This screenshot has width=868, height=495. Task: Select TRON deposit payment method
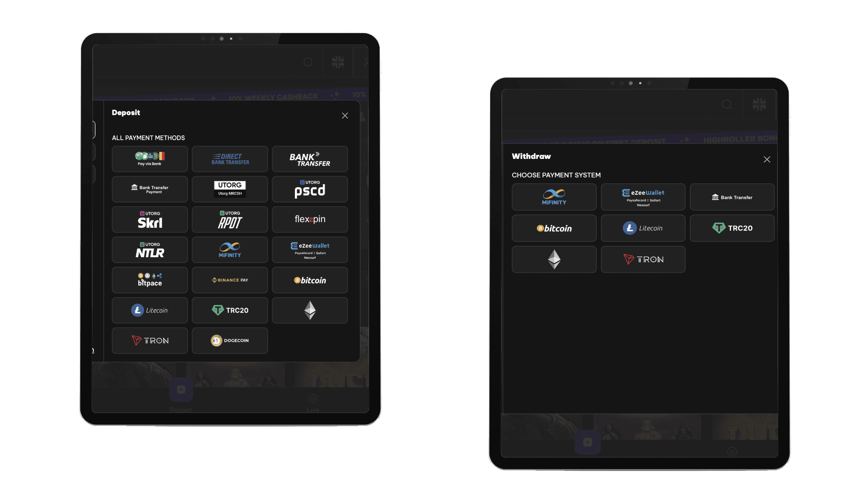(x=150, y=340)
